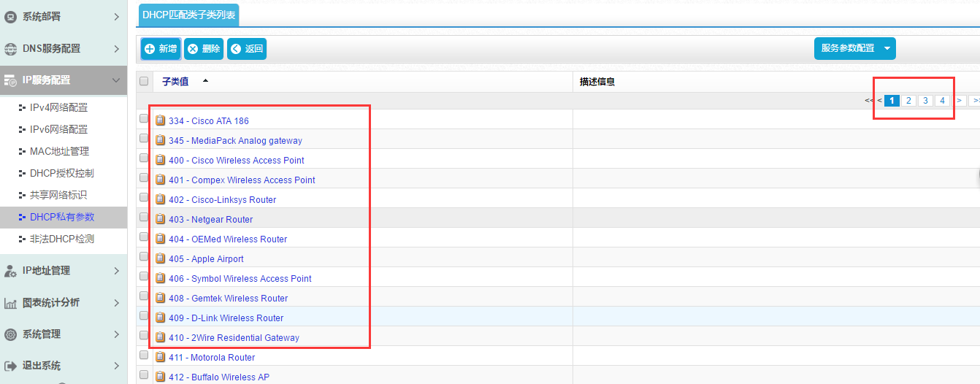Open the 服务参数配置 dropdown arrow
Screen dimensions: 980x384
pyautogui.click(x=887, y=48)
